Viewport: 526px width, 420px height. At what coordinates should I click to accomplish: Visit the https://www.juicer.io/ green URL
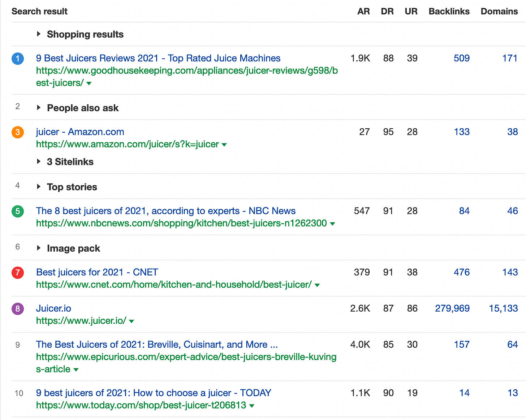tap(81, 321)
